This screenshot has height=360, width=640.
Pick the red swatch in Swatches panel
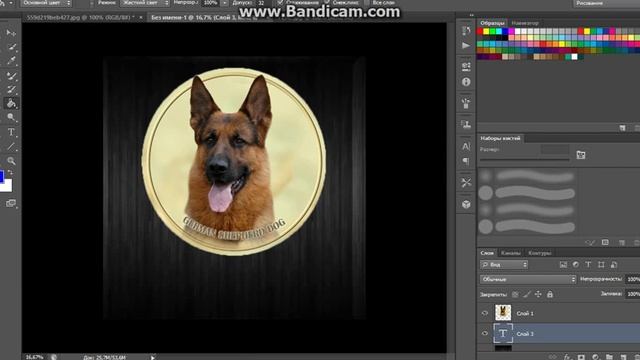coord(480,31)
